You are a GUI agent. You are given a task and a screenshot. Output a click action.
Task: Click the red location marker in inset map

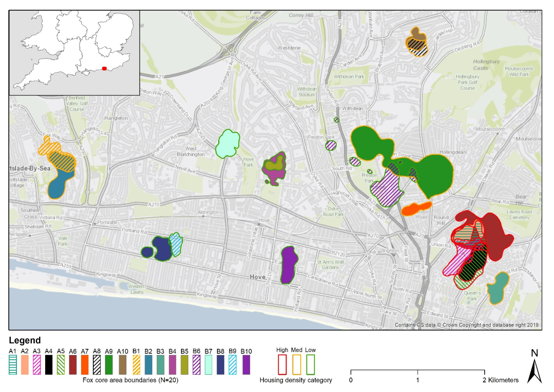(x=104, y=69)
